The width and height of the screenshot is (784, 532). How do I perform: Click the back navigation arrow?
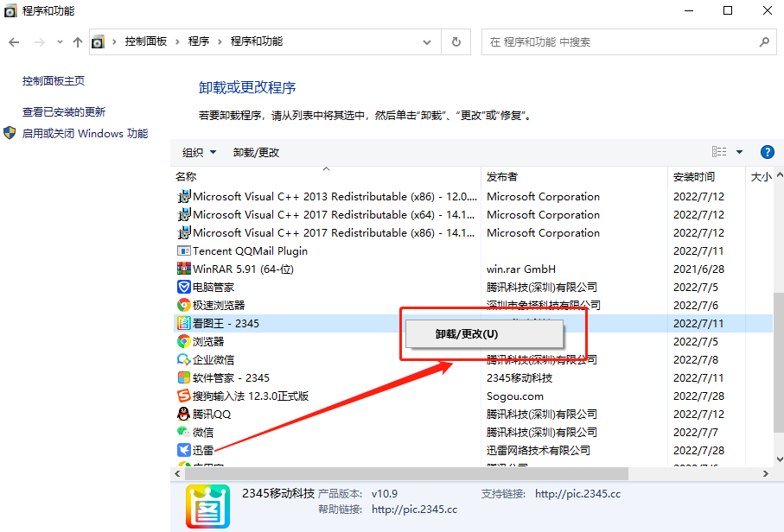16,41
